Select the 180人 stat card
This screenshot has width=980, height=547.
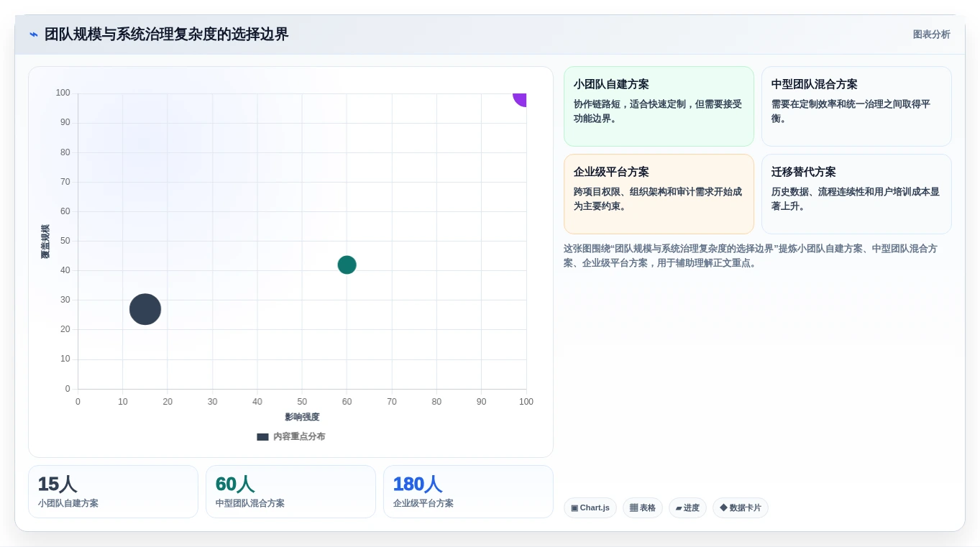point(468,492)
